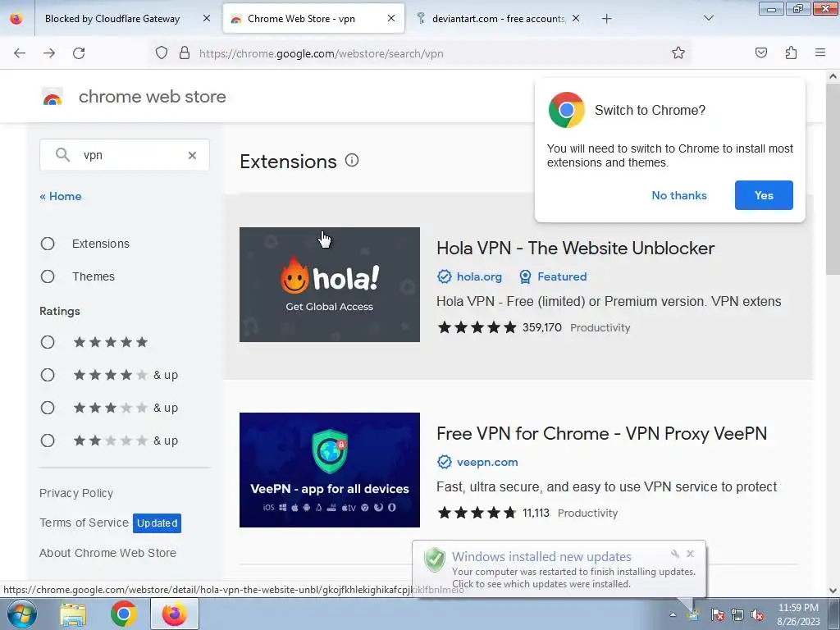Open Hola VPN - The Website Unblocker title
This screenshot has height=630, width=840.
(x=575, y=248)
